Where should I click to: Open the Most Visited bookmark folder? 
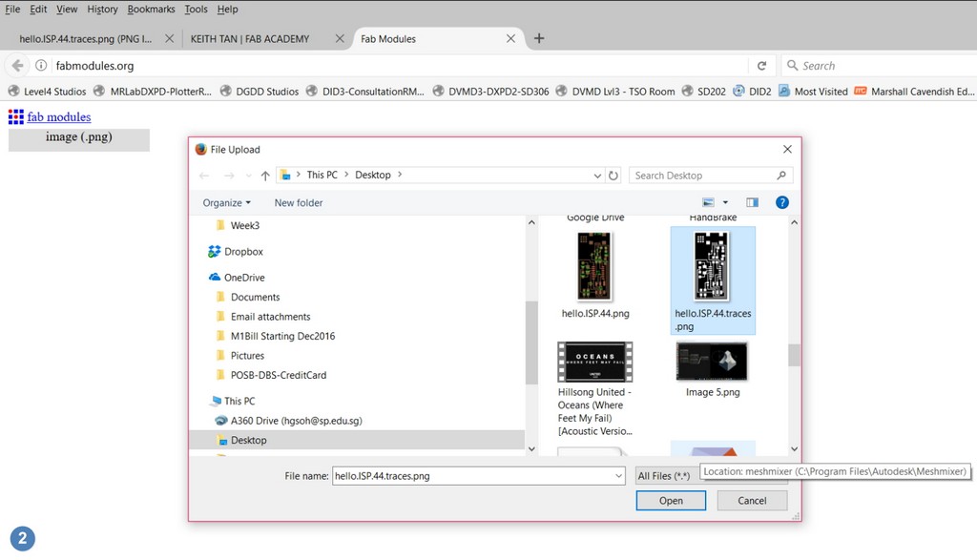813,92
